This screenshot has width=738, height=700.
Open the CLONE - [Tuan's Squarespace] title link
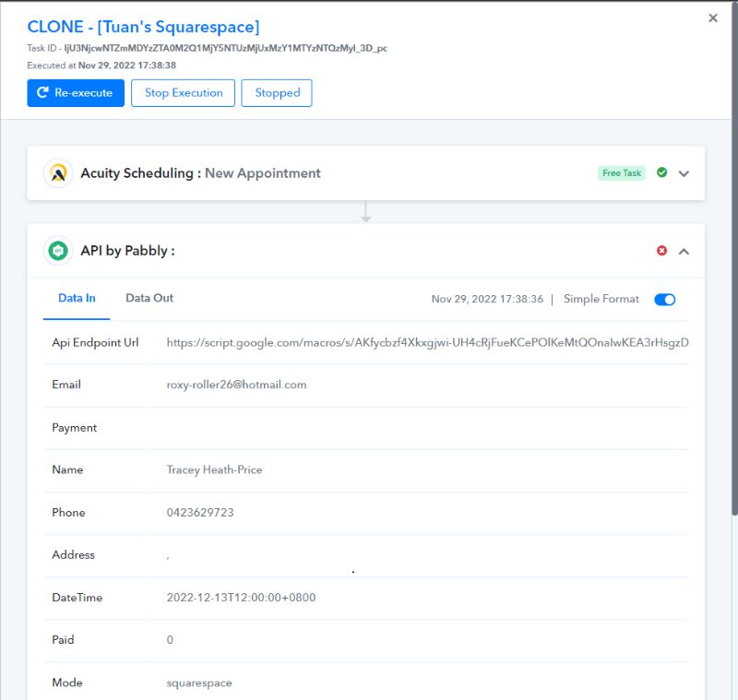[x=143, y=27]
